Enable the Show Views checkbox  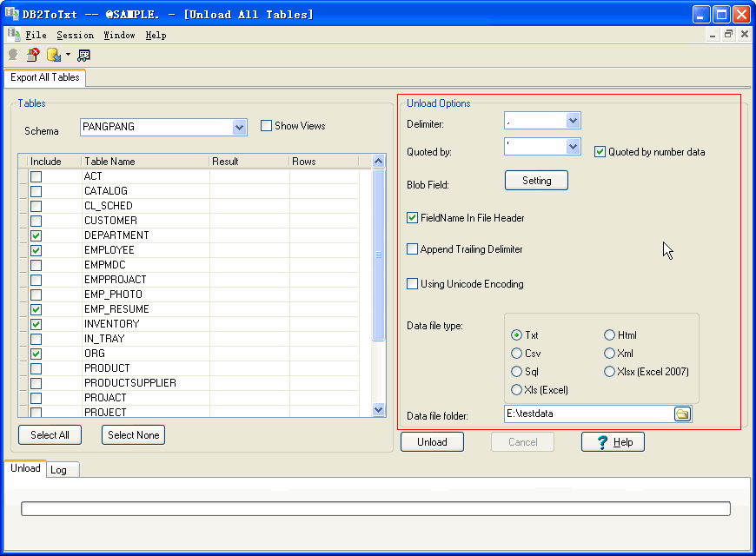click(266, 126)
